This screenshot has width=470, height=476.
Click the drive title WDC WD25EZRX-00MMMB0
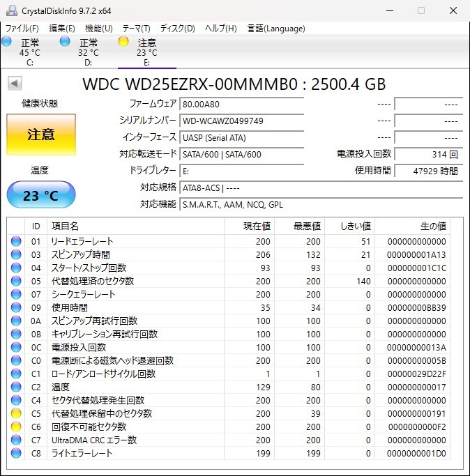(x=190, y=84)
